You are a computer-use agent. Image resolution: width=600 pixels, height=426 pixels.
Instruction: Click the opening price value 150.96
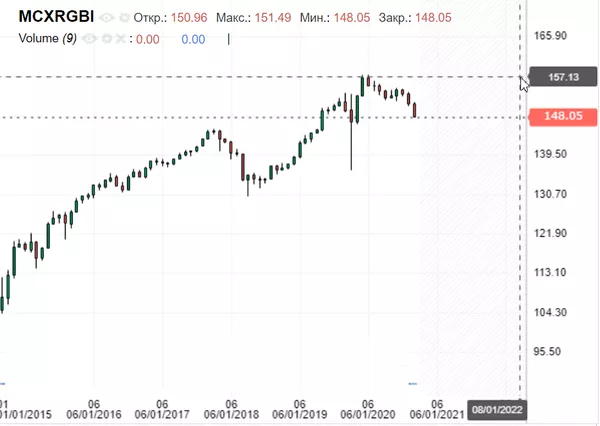[x=189, y=18]
